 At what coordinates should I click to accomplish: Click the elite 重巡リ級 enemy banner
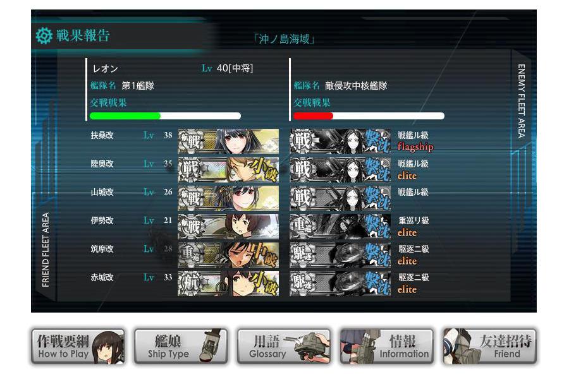point(341,227)
